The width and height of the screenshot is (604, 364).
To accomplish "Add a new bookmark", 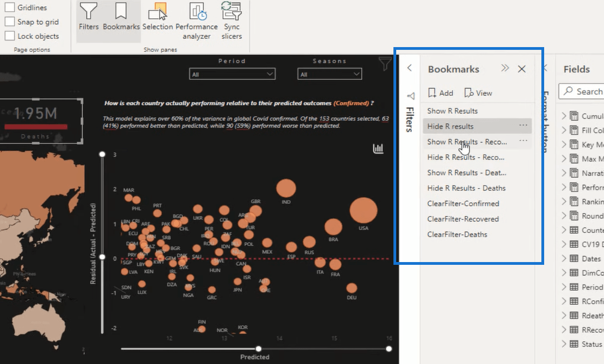I will click(x=441, y=93).
